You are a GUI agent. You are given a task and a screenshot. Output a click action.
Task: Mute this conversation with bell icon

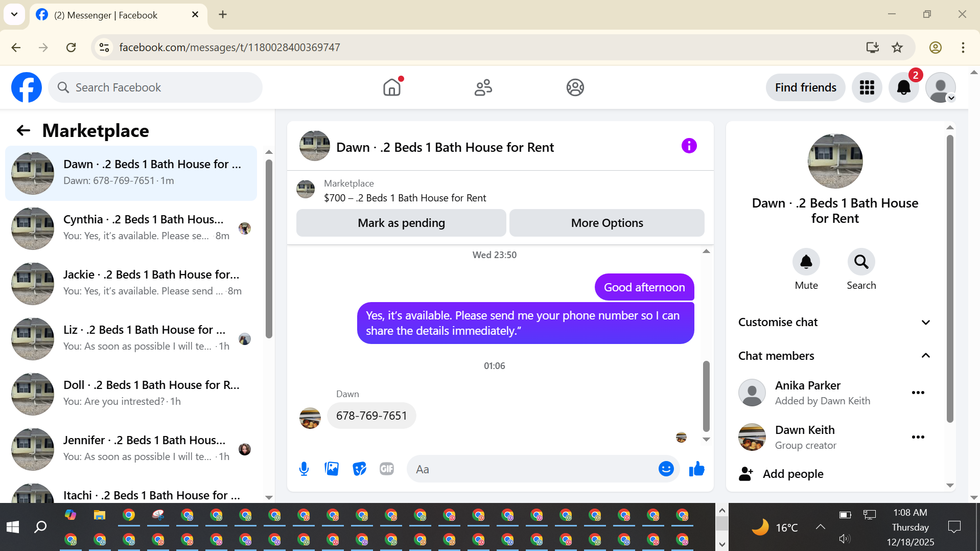click(x=806, y=262)
